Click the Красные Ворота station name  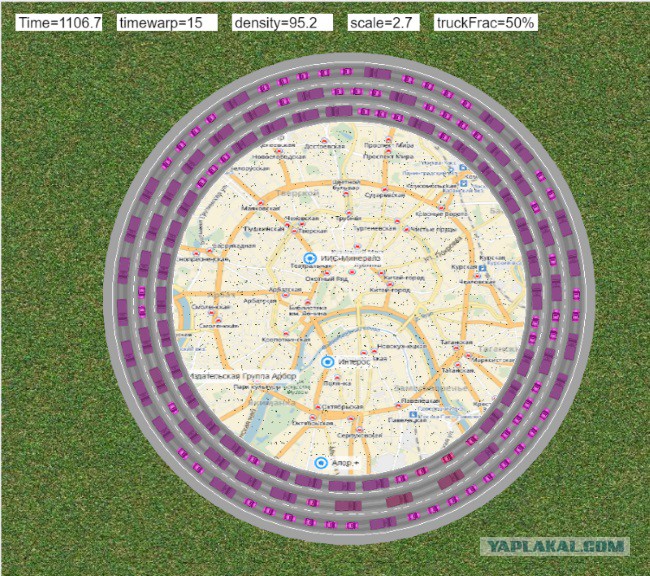point(441,214)
